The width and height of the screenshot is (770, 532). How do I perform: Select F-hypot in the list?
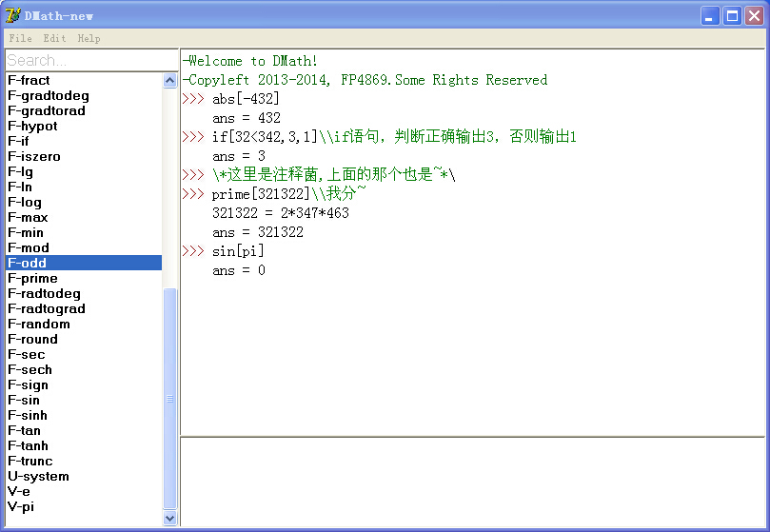pyautogui.click(x=84, y=126)
